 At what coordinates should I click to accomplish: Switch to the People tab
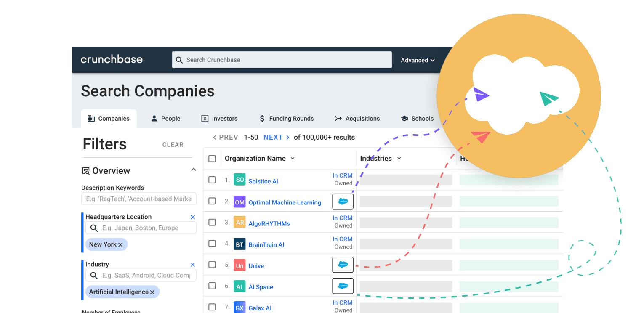pos(165,119)
